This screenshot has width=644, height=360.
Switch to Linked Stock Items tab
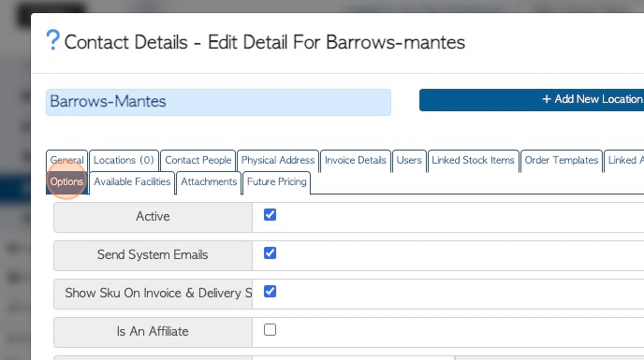[473, 161]
